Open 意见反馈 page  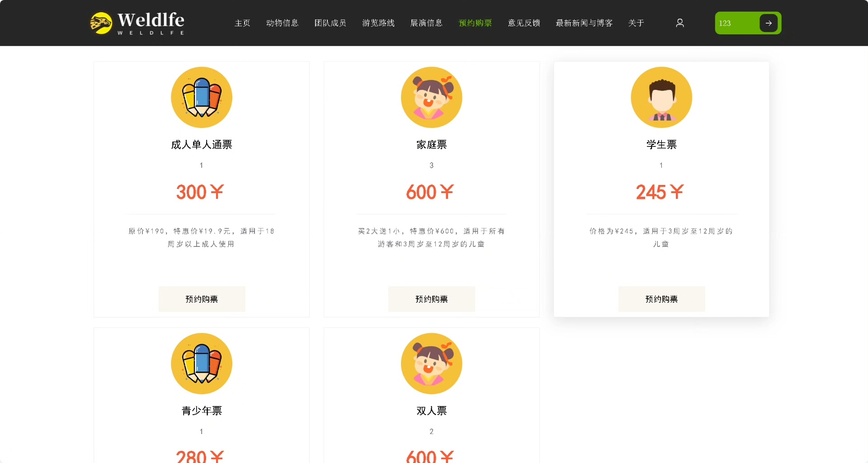tap(524, 23)
